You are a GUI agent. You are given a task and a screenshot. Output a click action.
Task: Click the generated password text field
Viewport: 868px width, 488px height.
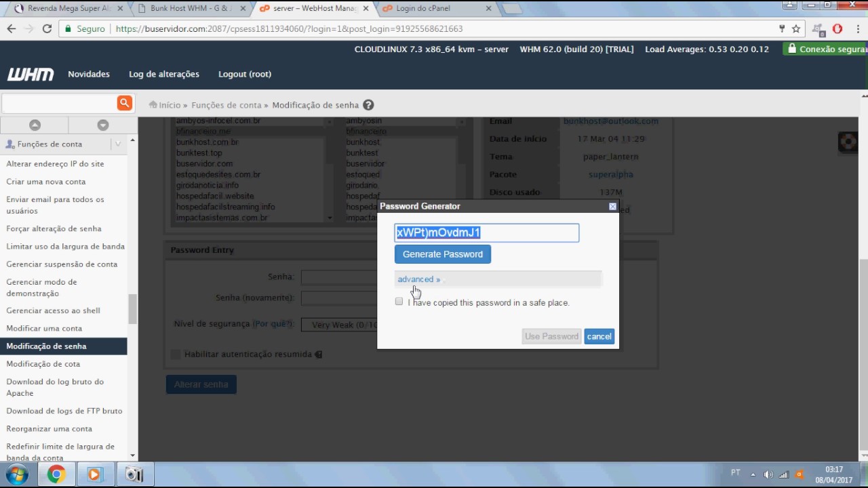(x=487, y=232)
